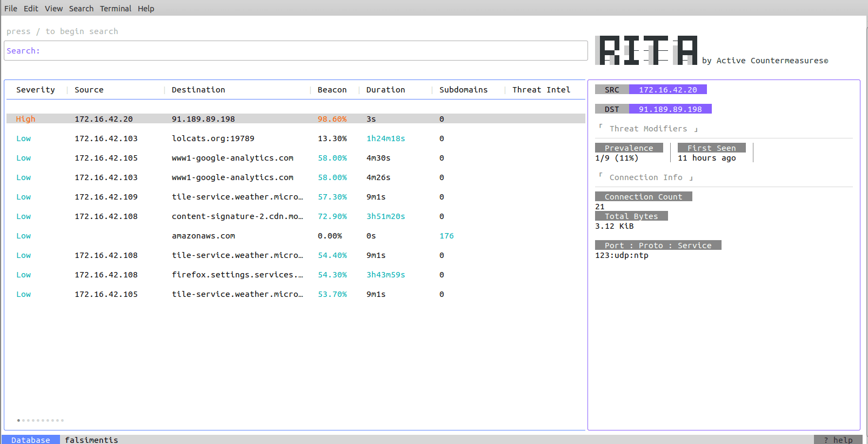
Task: Select the amazonaws.com row
Action: pyautogui.click(x=296, y=236)
